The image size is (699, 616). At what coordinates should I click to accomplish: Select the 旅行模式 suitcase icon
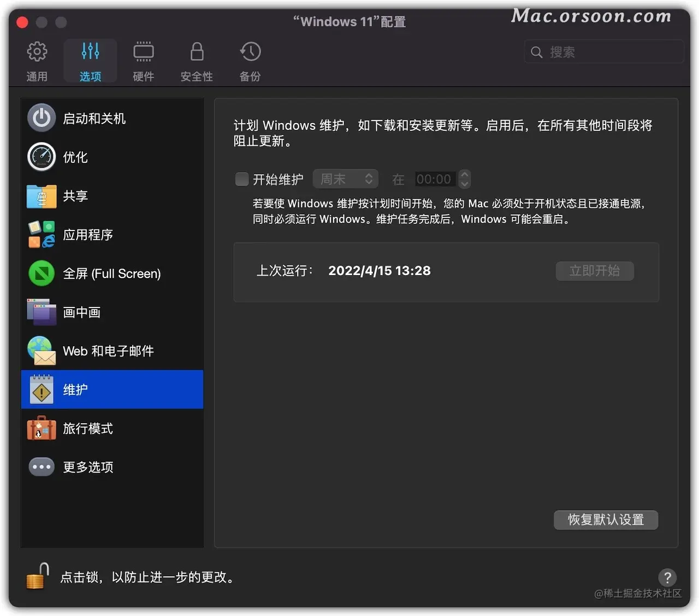[x=42, y=428]
